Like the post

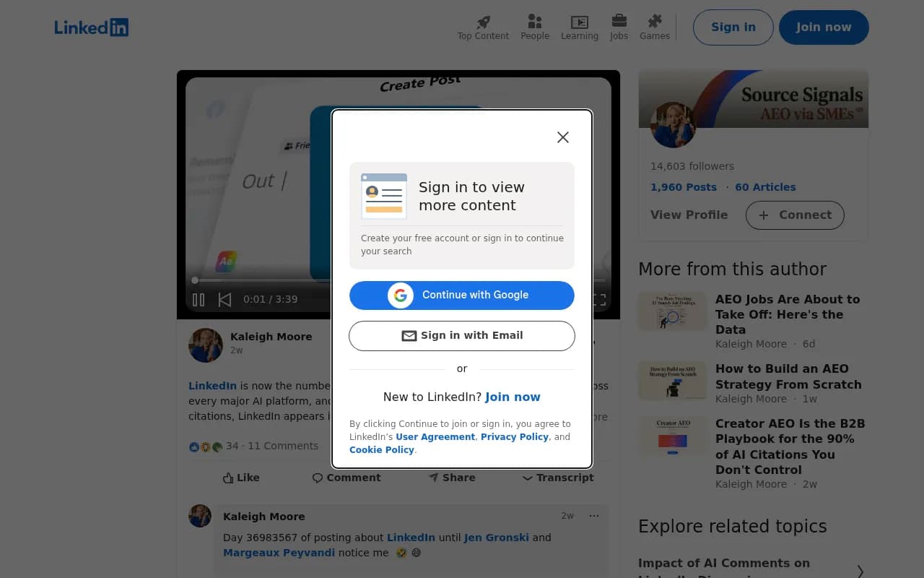pyautogui.click(x=241, y=478)
